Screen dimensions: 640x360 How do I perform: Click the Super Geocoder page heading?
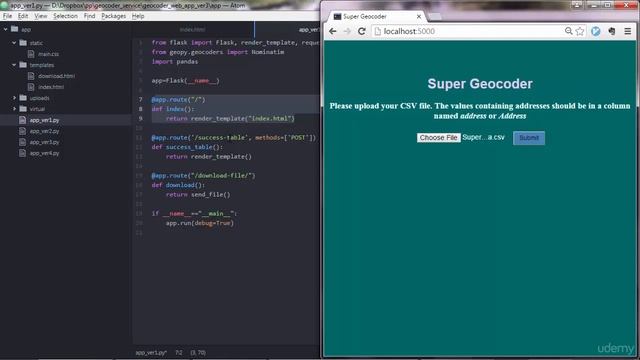[x=480, y=84]
